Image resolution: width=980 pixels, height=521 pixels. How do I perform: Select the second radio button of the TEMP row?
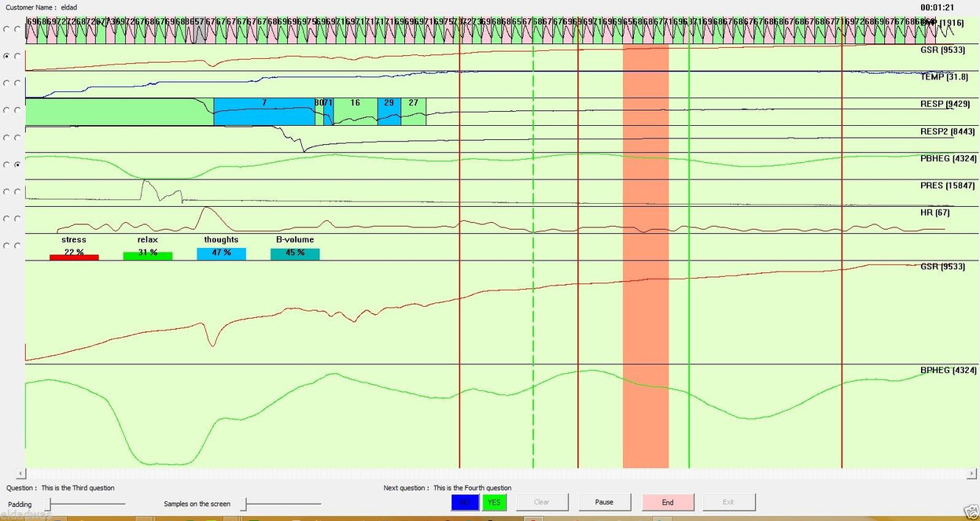coord(17,83)
